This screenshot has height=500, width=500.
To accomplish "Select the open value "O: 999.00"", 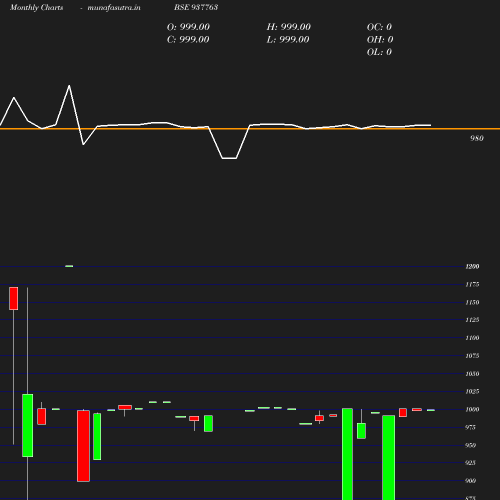I will [188, 27].
